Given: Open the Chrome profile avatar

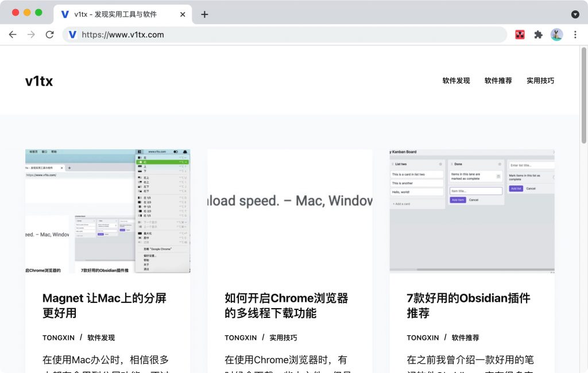Looking at the screenshot, I should 556,34.
